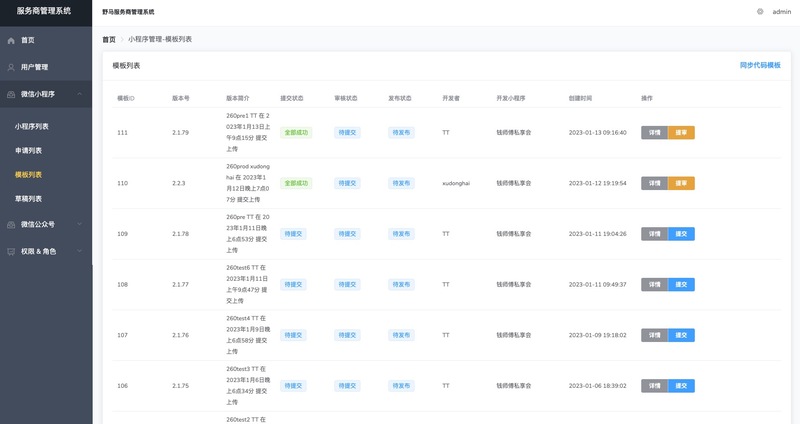Image resolution: width=800 pixels, height=424 pixels.
Task: Click the user icon beside 用户管理
Action: click(x=11, y=67)
